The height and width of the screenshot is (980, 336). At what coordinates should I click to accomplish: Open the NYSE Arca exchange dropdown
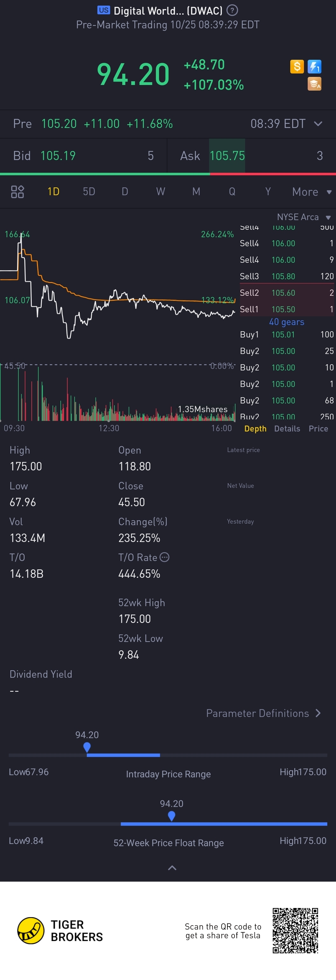(304, 217)
